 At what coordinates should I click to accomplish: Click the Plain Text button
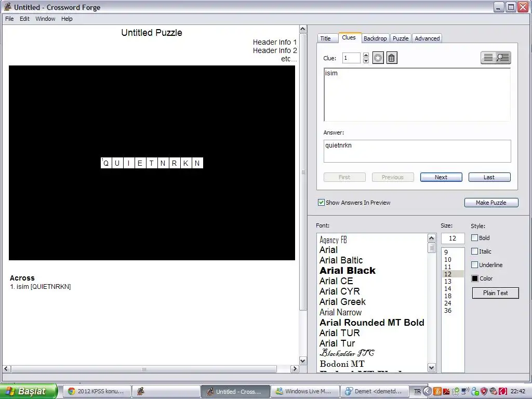[495, 293]
